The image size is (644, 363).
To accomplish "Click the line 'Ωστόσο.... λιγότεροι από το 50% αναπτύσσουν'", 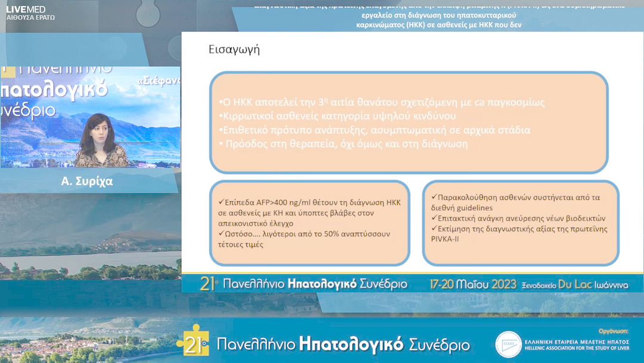I will click(304, 234).
